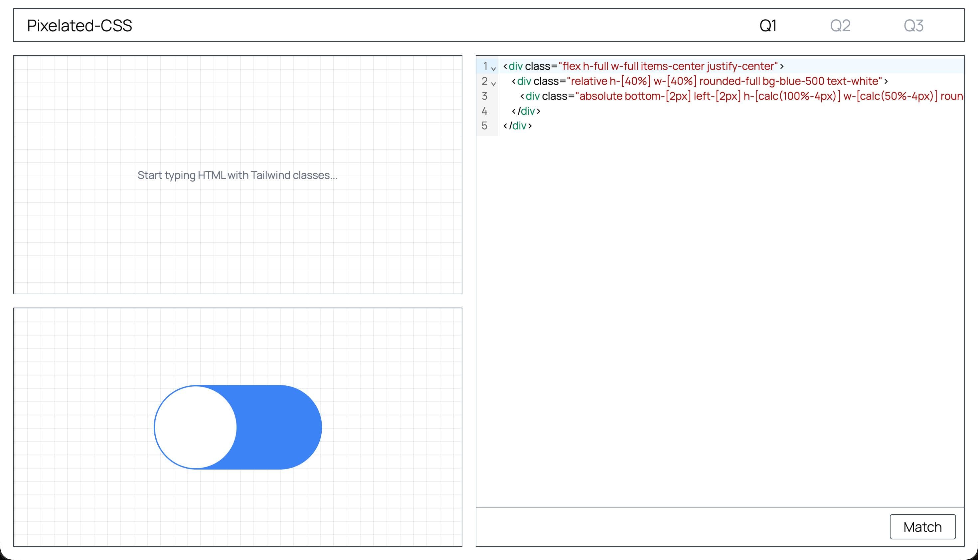Select the Q1 challenge tab
The height and width of the screenshot is (560, 978).
coord(768,26)
